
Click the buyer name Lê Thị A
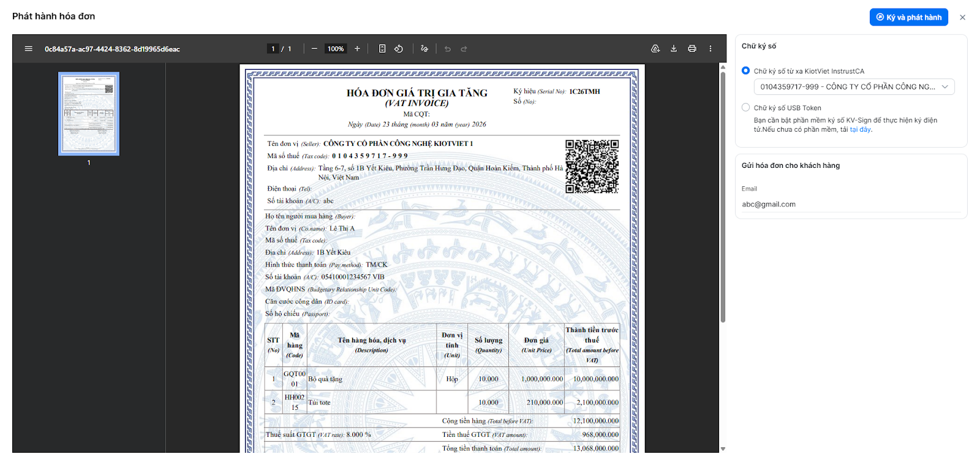point(342,229)
